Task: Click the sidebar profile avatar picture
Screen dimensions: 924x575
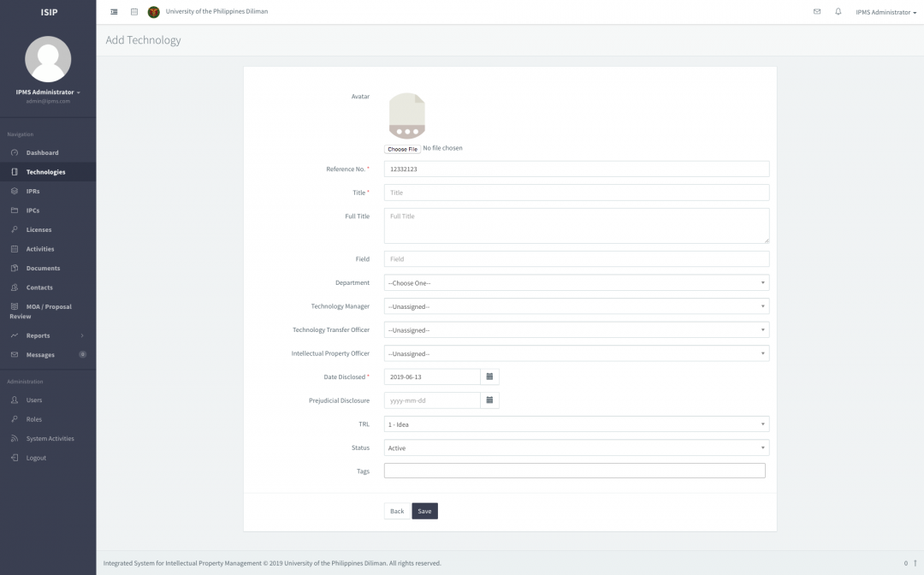Action: (x=48, y=59)
